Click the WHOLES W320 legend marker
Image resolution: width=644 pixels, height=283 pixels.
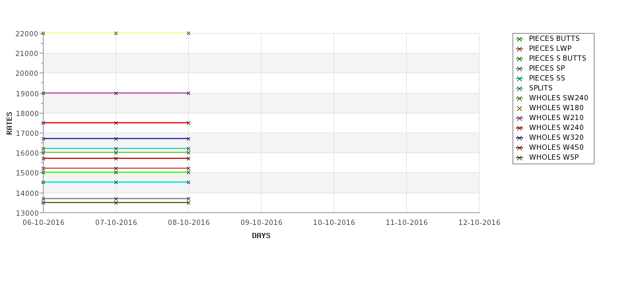coord(519,139)
